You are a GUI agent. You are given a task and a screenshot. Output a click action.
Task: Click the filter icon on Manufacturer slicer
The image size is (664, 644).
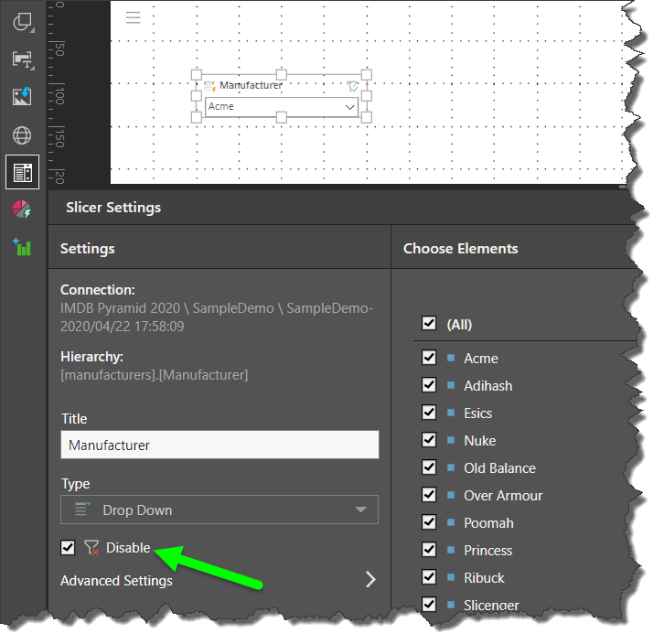[352, 86]
